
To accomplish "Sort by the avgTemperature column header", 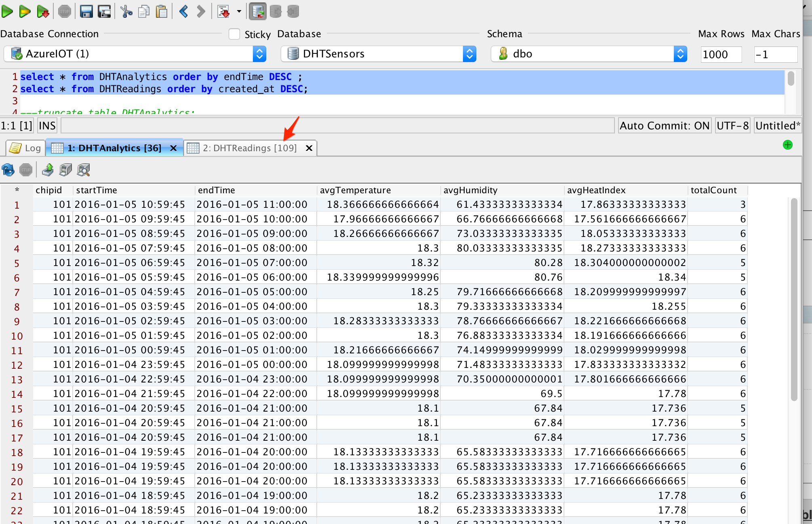I will [x=379, y=190].
